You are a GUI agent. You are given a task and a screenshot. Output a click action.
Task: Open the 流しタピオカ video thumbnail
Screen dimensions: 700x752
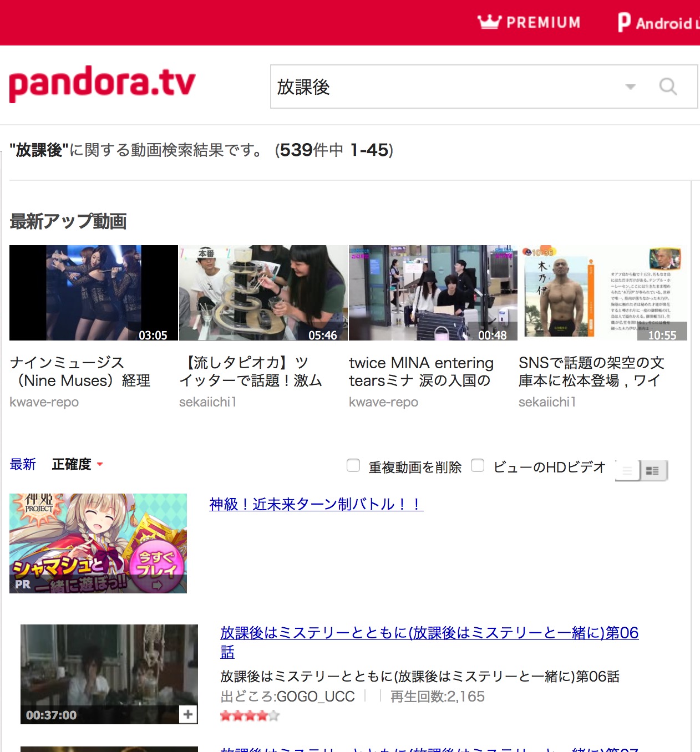click(x=263, y=293)
